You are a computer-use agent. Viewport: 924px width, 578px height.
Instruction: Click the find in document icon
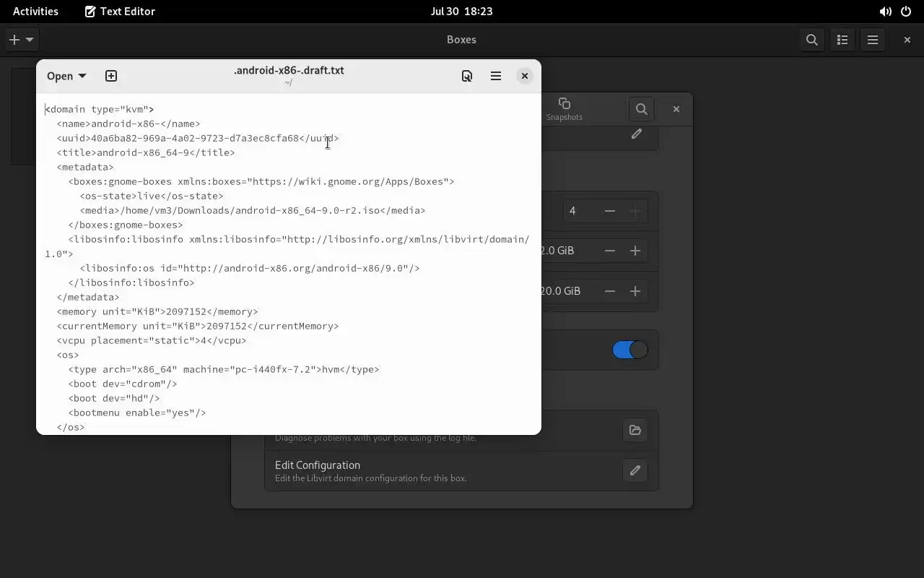pyautogui.click(x=467, y=76)
